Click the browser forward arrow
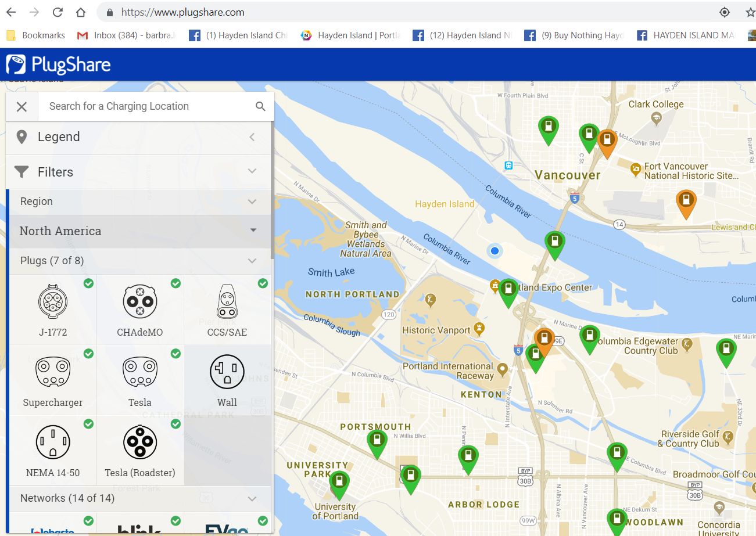This screenshot has height=536, width=756. tap(34, 12)
